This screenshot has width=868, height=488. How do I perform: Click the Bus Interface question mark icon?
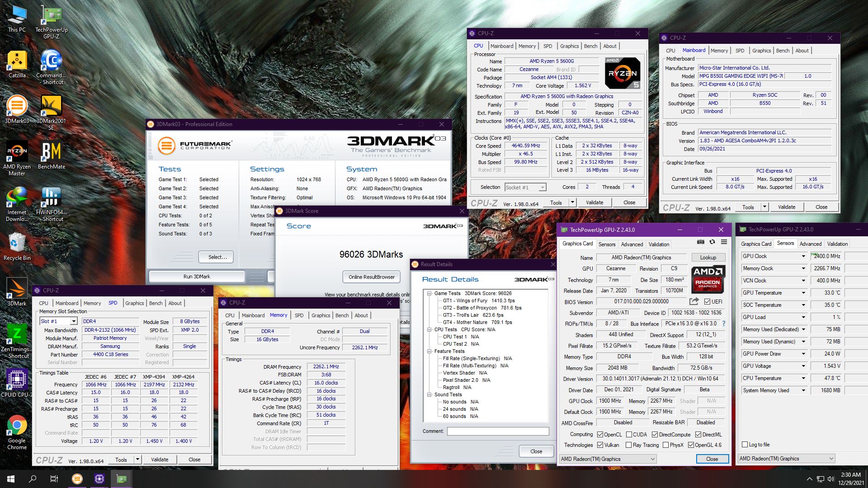724,324
